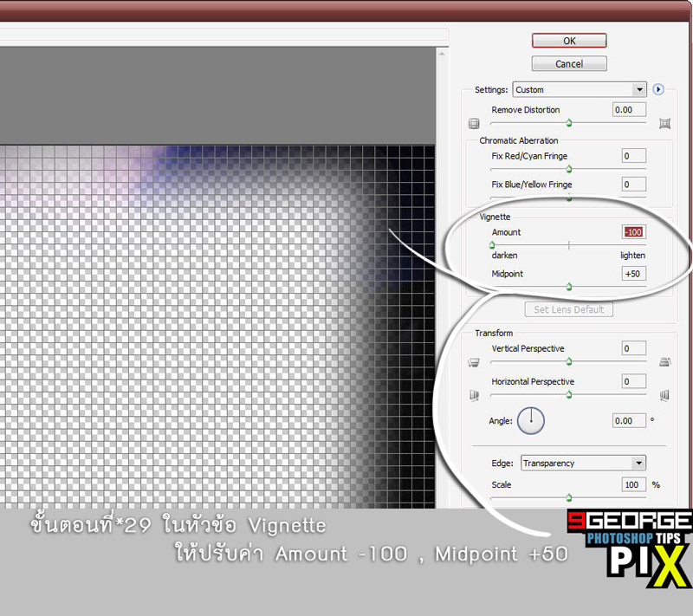Click the Scale percentage value field

[634, 485]
